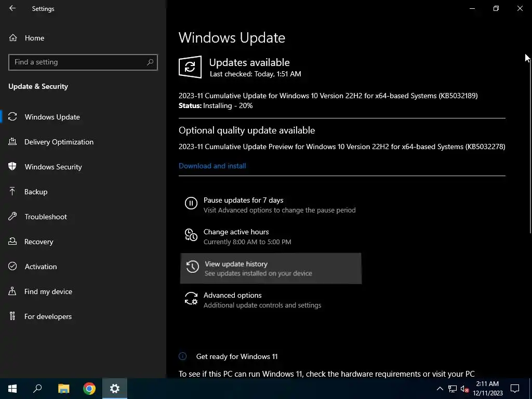Click the Activation checkmark circle icon

click(x=12, y=267)
